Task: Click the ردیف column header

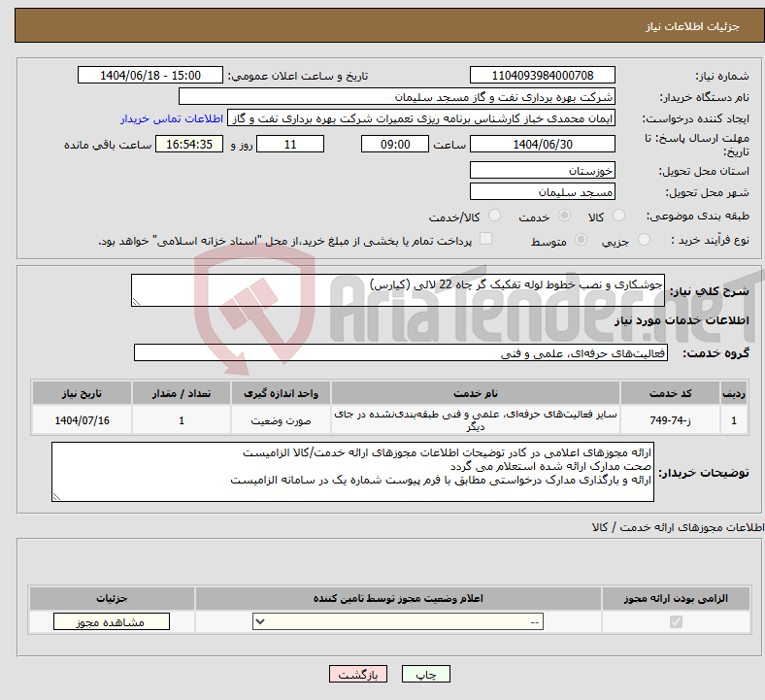Action: point(734,393)
